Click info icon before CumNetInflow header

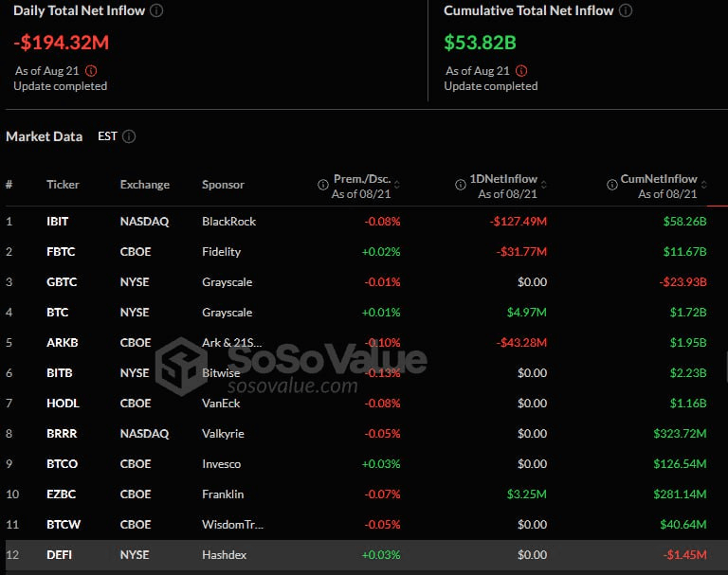point(612,185)
